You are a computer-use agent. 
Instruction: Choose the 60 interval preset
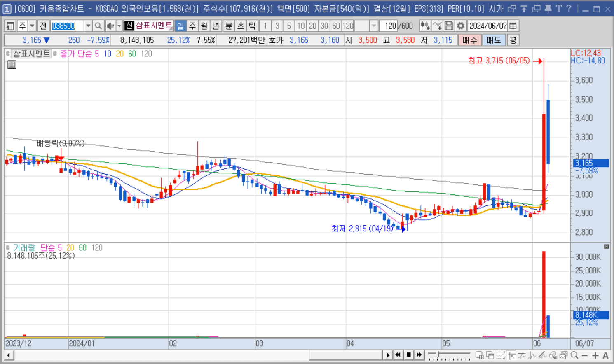336,26
